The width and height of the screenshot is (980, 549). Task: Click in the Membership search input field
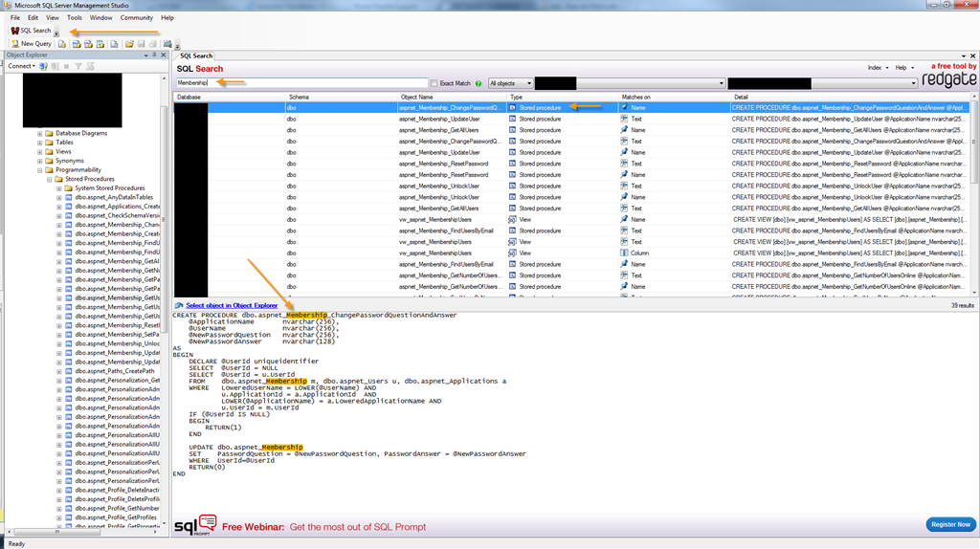click(301, 83)
